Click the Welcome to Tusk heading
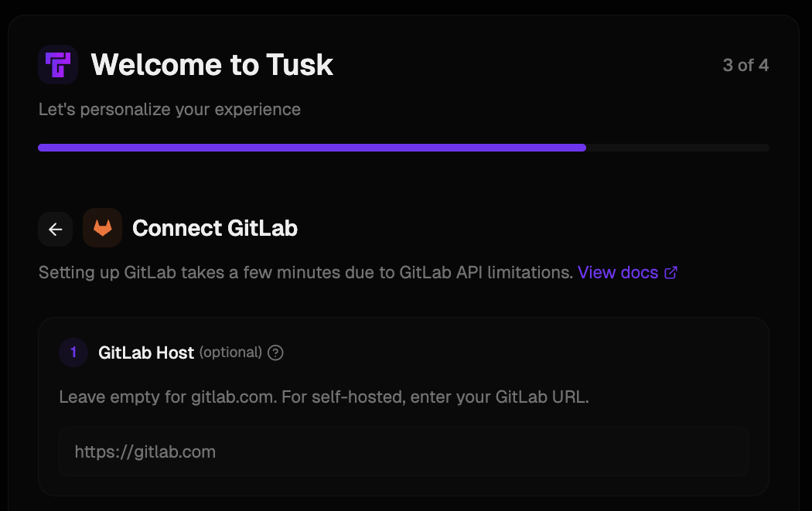 click(x=211, y=65)
